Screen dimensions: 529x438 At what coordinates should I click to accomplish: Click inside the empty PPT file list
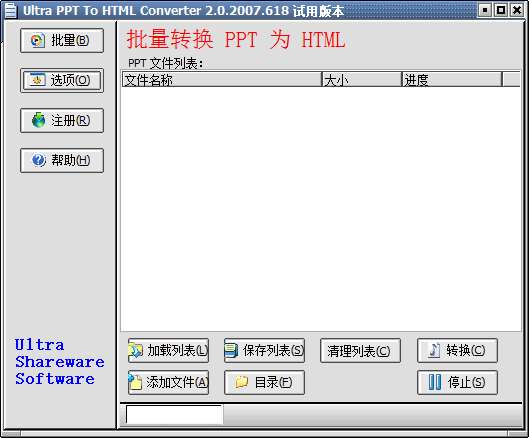pos(321,209)
